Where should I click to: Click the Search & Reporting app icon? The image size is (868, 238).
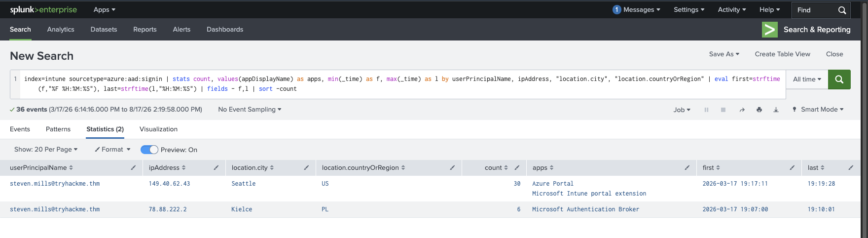(769, 30)
